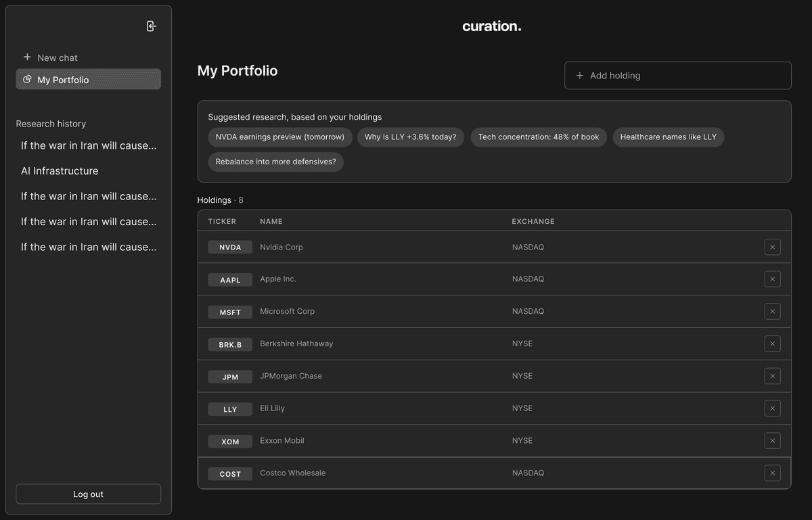Image resolution: width=812 pixels, height=520 pixels.
Task: Select Rebalance into more defensives suggestion
Action: (x=276, y=162)
